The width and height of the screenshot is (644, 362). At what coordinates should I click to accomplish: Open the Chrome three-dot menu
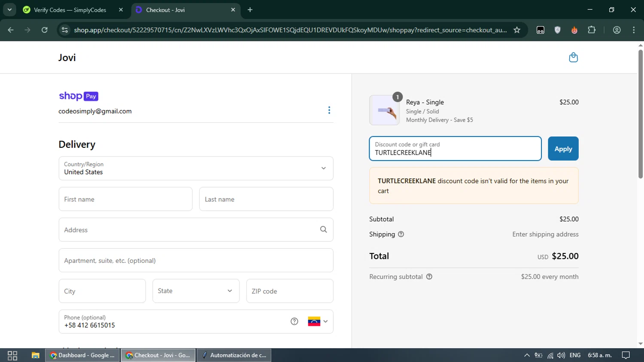pyautogui.click(x=634, y=30)
